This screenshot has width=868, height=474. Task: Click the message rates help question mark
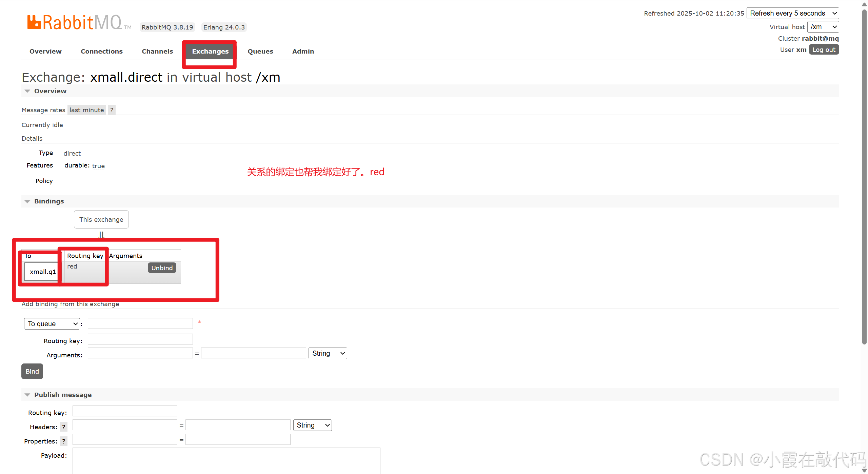pos(112,110)
